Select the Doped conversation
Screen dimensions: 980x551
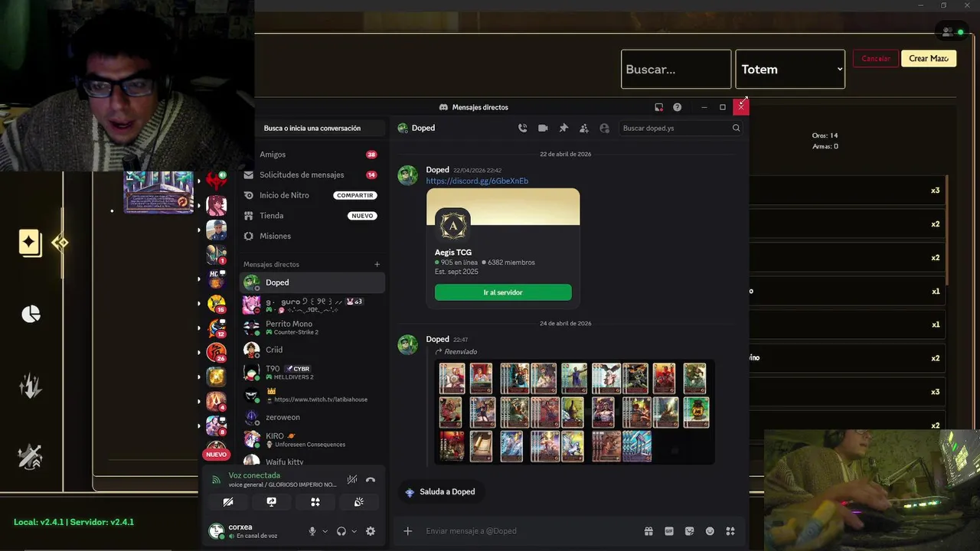(312, 282)
